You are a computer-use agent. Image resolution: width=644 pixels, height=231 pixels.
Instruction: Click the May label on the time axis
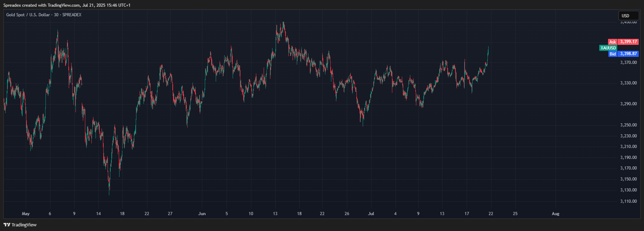pos(26,214)
